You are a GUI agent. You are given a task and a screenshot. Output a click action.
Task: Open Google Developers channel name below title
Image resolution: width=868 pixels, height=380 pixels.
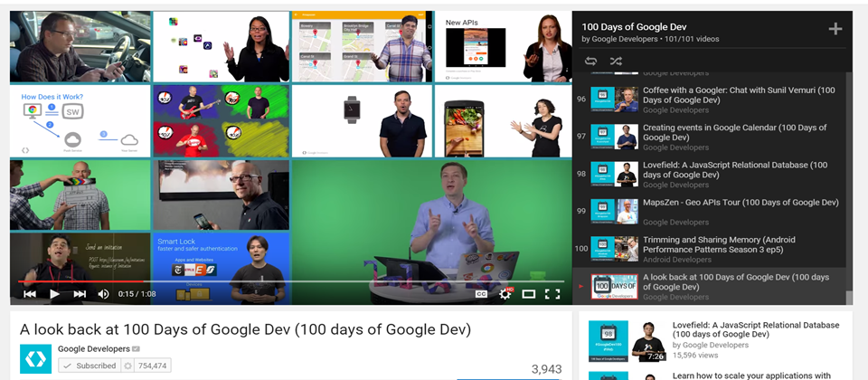(93, 349)
